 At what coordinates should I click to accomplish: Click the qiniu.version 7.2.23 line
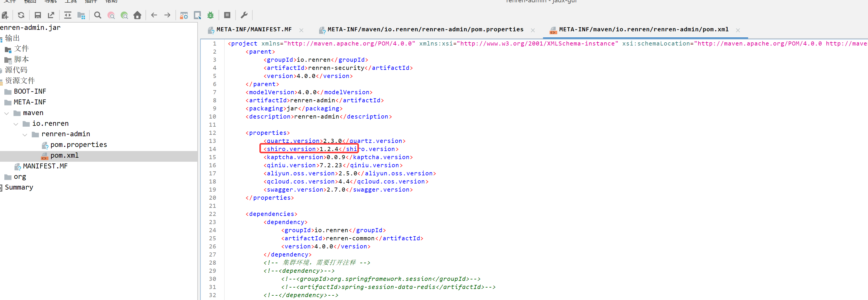[x=333, y=165]
